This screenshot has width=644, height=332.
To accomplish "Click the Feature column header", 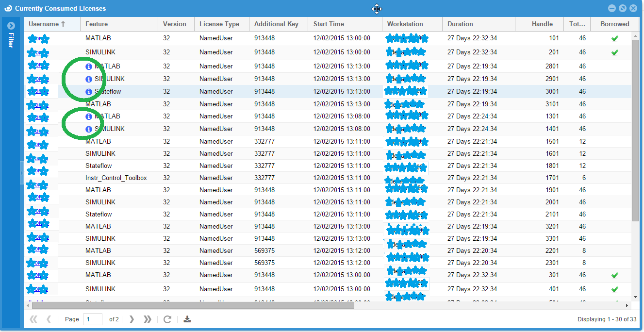I will click(x=97, y=24).
